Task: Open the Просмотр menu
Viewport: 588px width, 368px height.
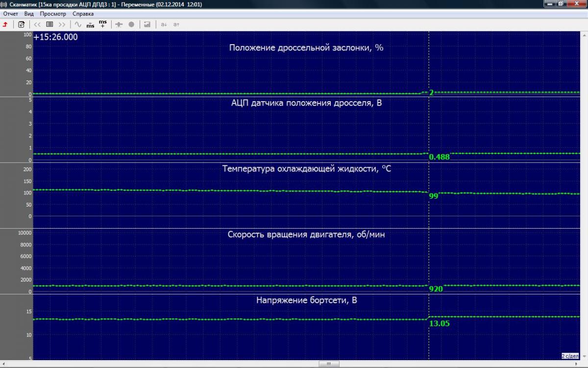Action: point(53,14)
